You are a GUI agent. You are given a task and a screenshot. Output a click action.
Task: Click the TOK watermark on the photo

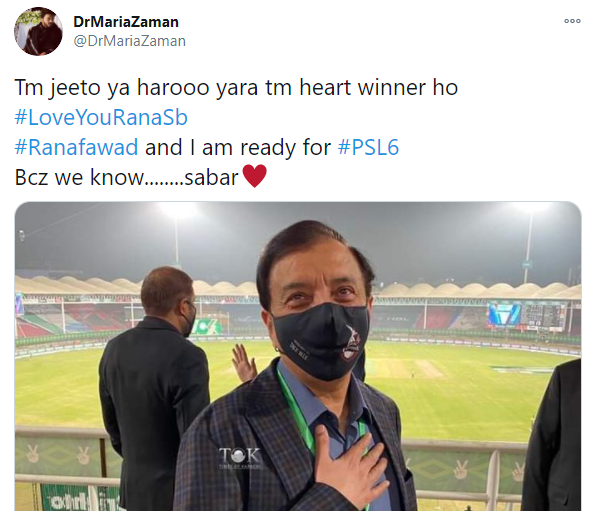(240, 458)
